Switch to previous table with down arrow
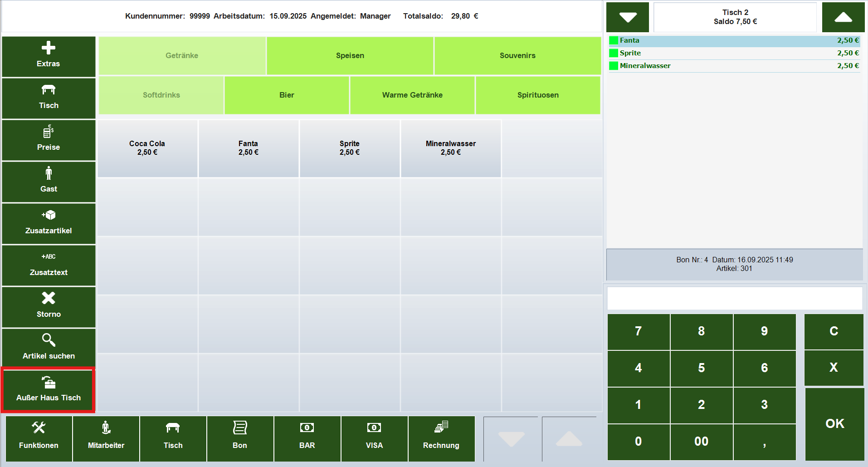868x467 pixels. 628,17
